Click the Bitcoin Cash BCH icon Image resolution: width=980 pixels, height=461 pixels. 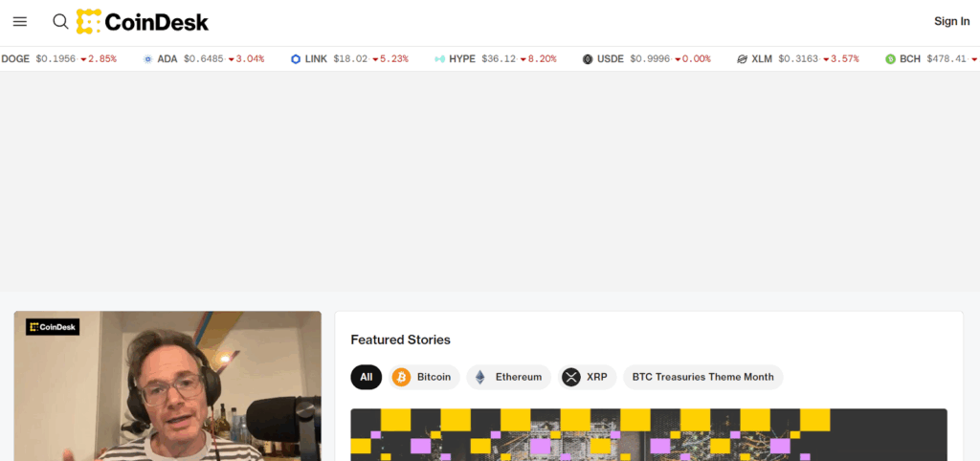click(x=891, y=59)
